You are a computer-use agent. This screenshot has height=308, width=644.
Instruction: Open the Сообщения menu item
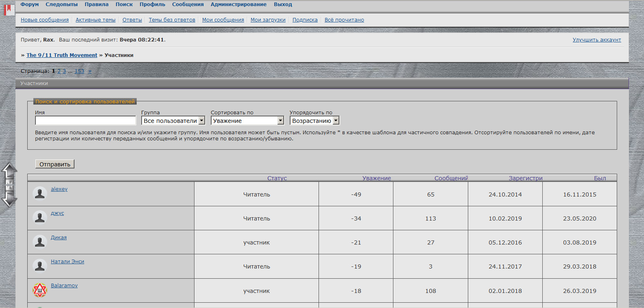coord(188,4)
